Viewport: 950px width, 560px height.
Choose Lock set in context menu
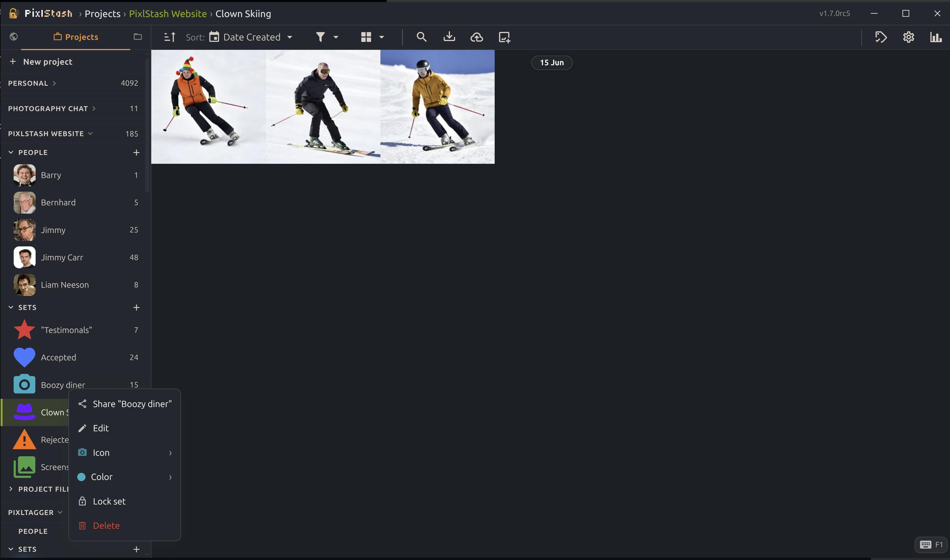point(125,502)
